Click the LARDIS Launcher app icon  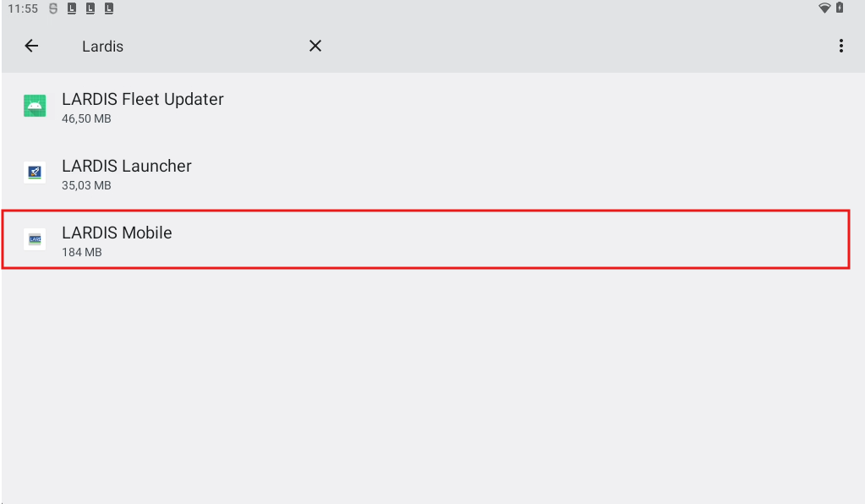click(35, 173)
